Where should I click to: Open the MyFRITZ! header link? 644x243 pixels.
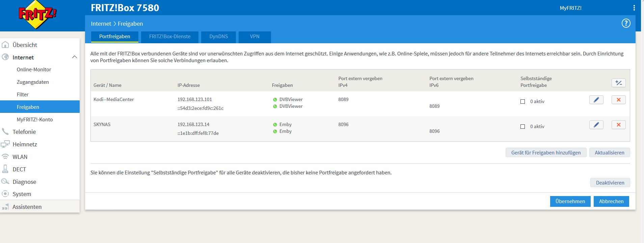pyautogui.click(x=570, y=8)
